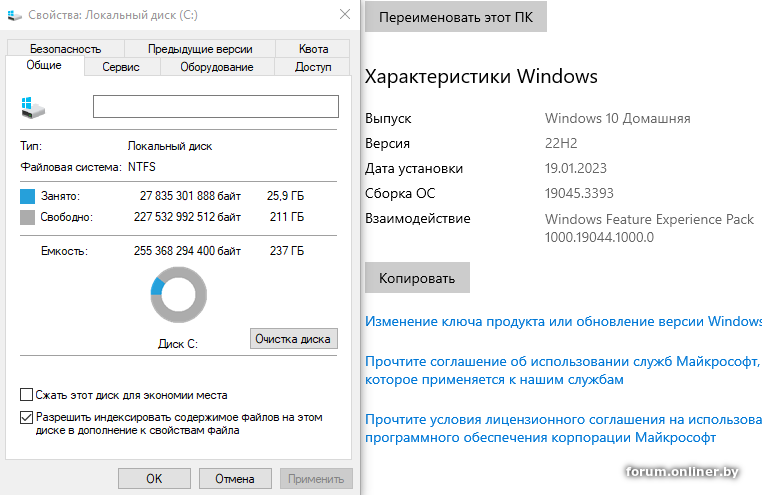The image size is (762, 495).
Task: Open the 'Предыдущие версии' tab
Action: click(200, 49)
